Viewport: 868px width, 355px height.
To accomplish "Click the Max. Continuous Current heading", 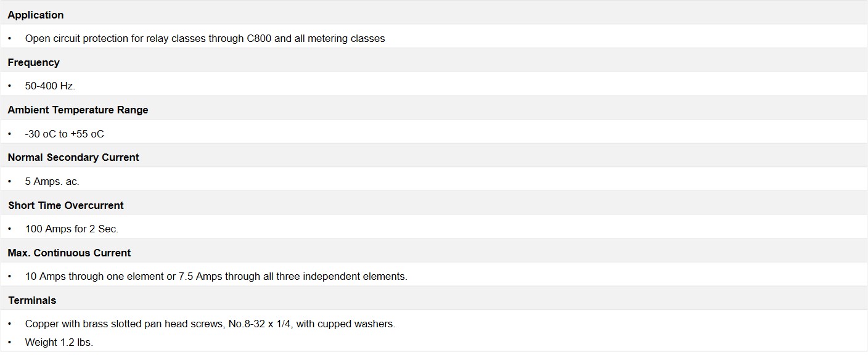I will click(x=69, y=253).
